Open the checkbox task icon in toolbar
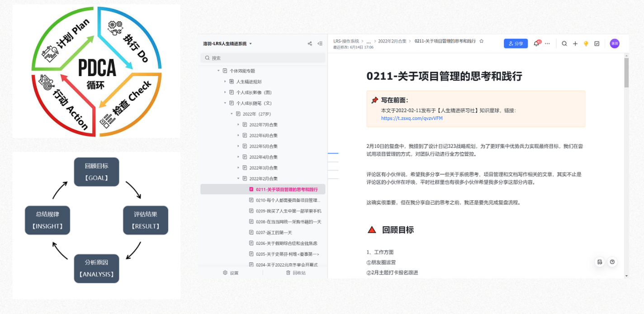 coord(597,44)
